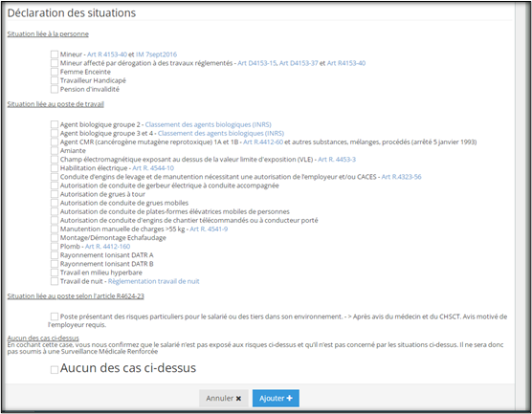Open Art R. 4541-9 link

[x=209, y=229]
